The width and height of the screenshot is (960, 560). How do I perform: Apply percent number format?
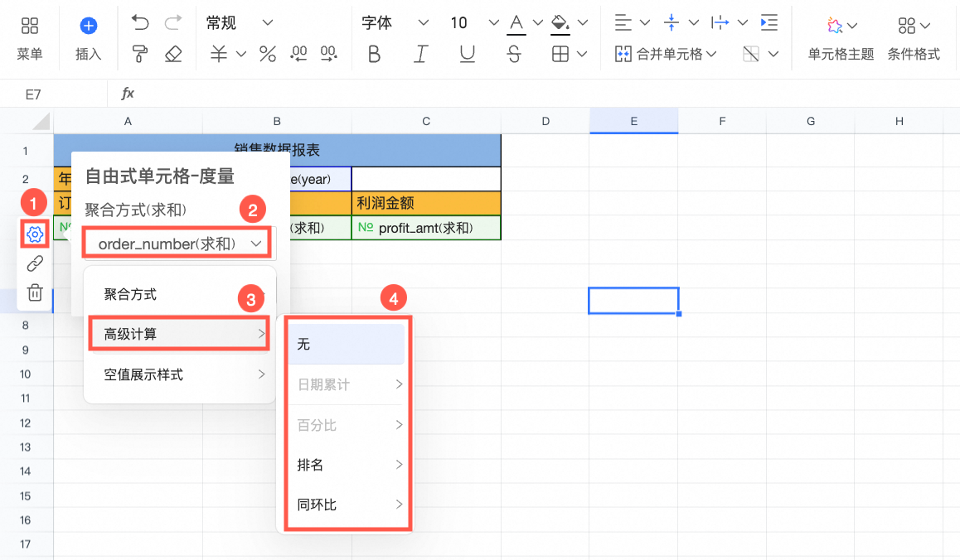[x=268, y=54]
